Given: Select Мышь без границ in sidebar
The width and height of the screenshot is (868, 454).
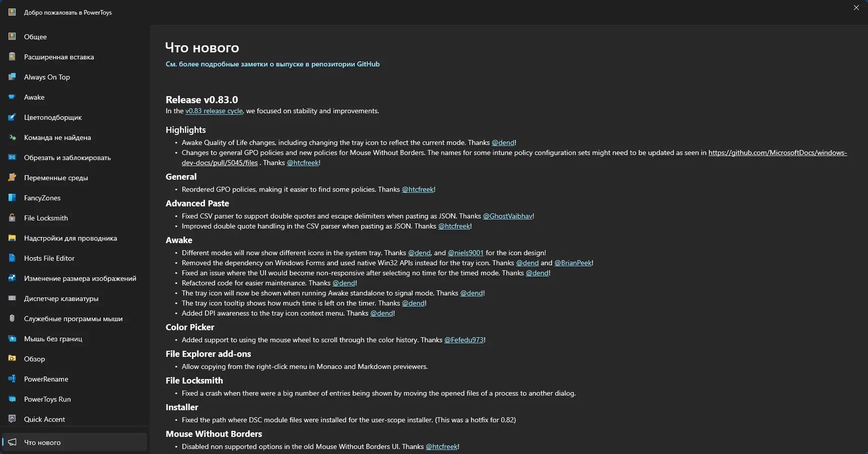Looking at the screenshot, I should coord(53,339).
